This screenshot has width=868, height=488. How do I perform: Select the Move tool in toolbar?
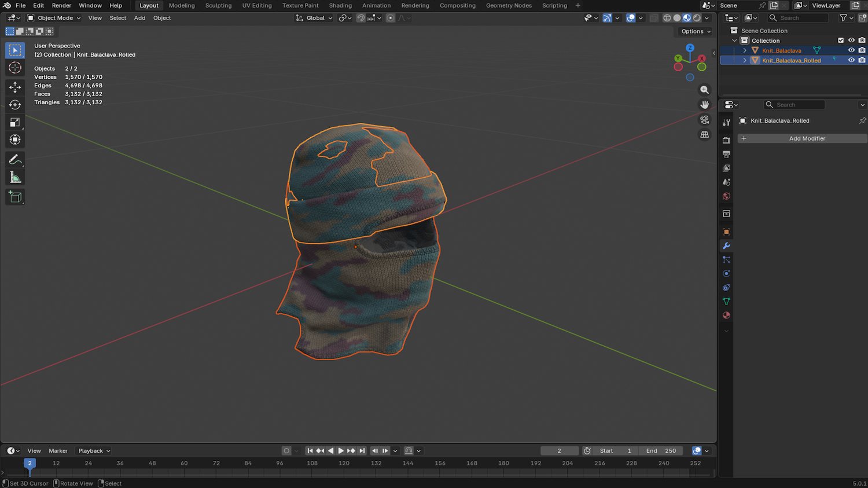(x=15, y=87)
